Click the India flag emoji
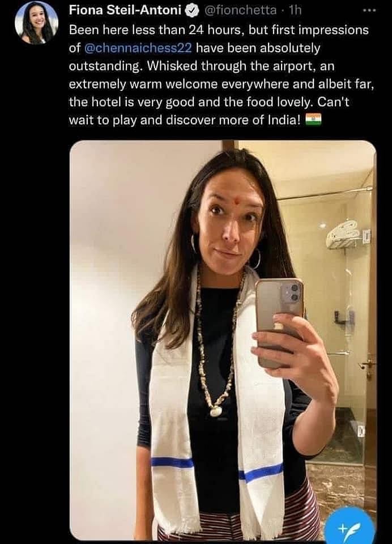The height and width of the screenshot is (544, 392). tap(314, 120)
